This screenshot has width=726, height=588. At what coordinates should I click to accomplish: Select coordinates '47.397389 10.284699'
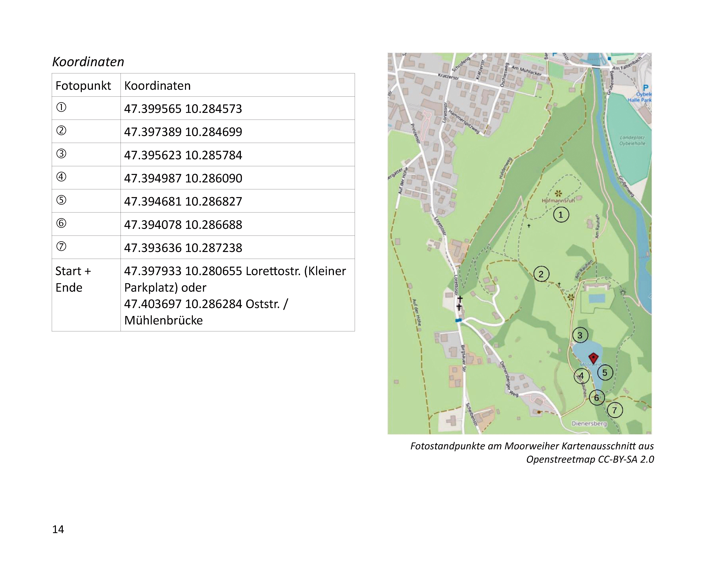183,132
